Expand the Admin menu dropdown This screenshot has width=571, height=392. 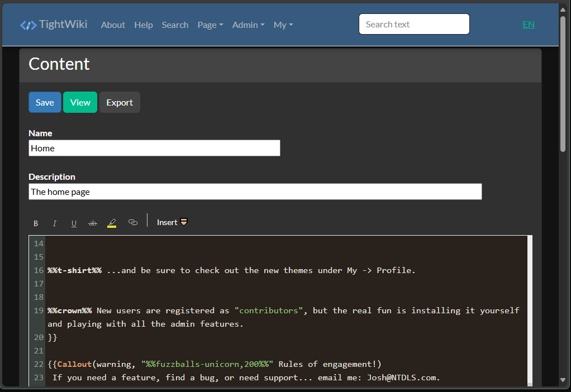pyautogui.click(x=249, y=25)
